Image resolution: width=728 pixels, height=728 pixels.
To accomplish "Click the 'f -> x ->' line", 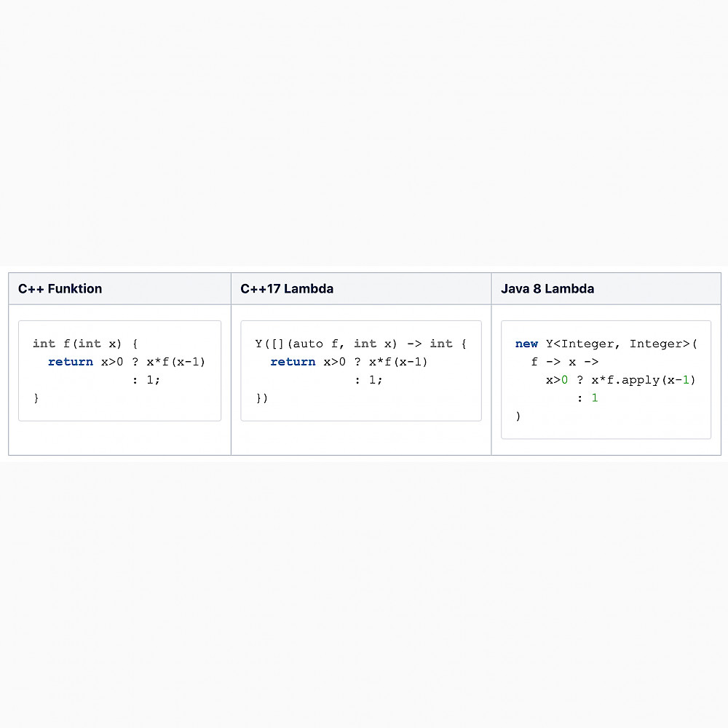I will pyautogui.click(x=565, y=362).
